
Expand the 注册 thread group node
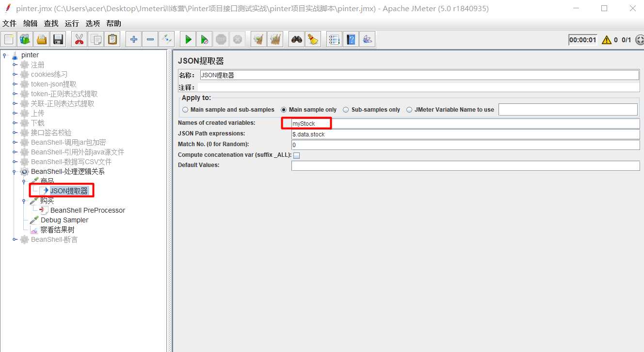(x=15, y=65)
